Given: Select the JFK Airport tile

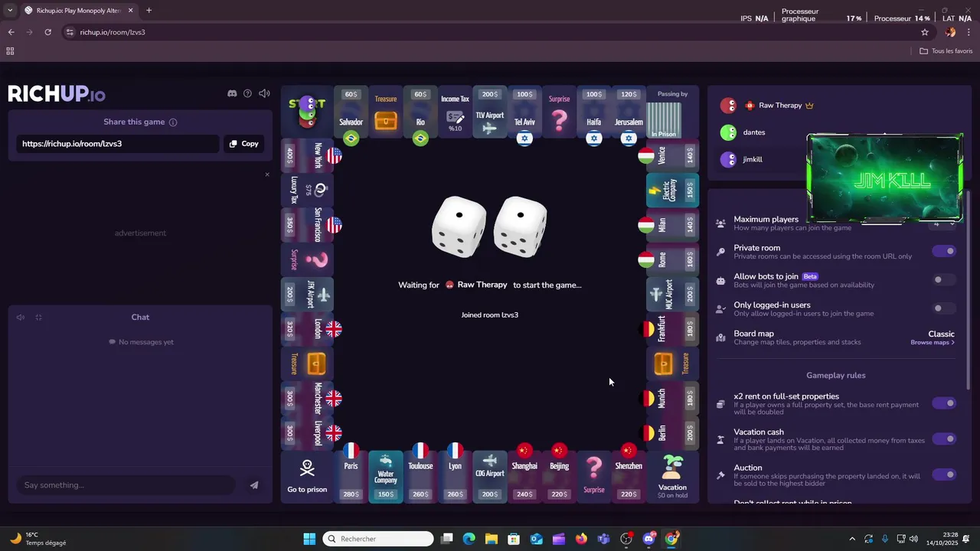Looking at the screenshot, I should click(307, 295).
